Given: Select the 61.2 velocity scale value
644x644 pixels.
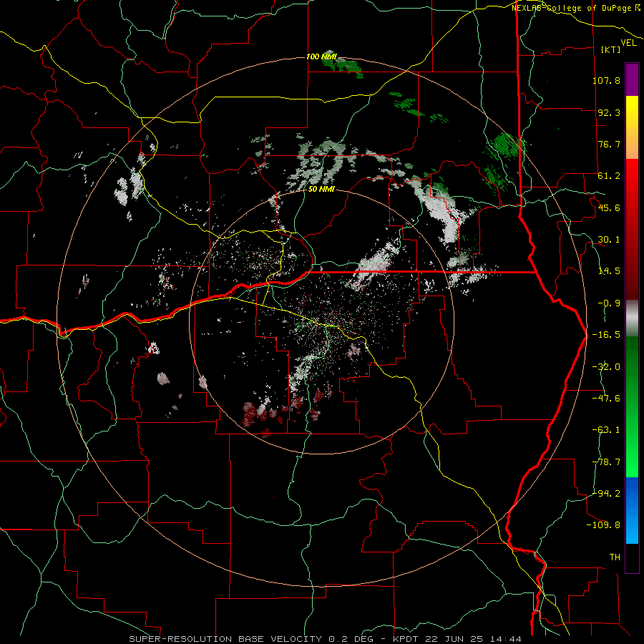Looking at the screenshot, I should [x=609, y=176].
